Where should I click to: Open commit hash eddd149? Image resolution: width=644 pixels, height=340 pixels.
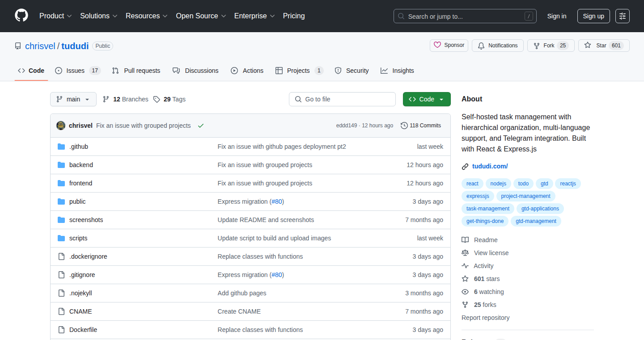pos(347,126)
